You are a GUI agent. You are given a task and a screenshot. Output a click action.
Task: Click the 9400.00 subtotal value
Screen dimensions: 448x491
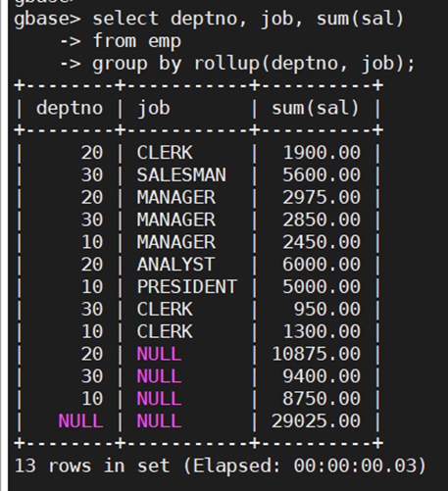coord(322,376)
